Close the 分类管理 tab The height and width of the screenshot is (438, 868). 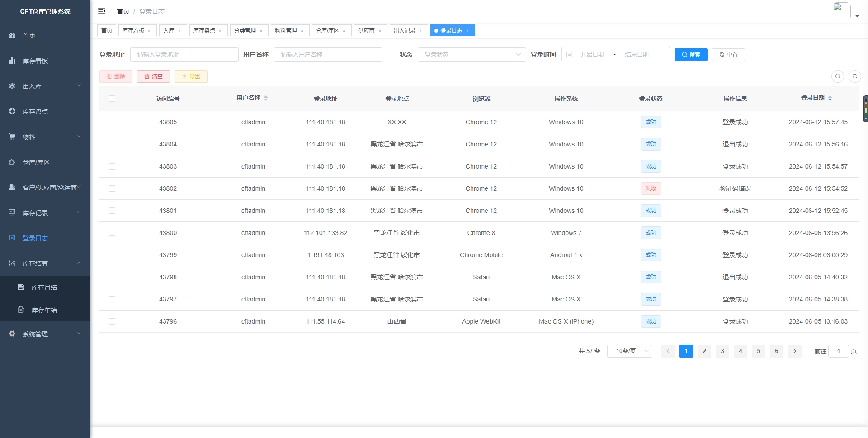pyautogui.click(x=261, y=31)
